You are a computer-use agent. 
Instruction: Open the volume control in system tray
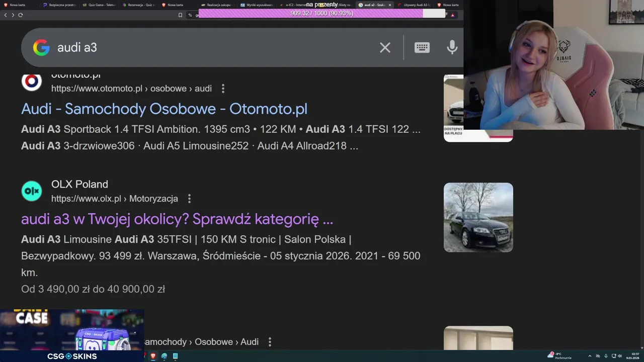[x=620, y=356]
